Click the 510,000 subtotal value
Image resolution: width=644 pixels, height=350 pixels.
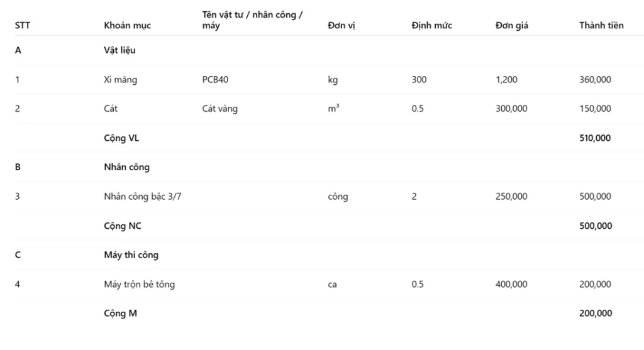594,138
